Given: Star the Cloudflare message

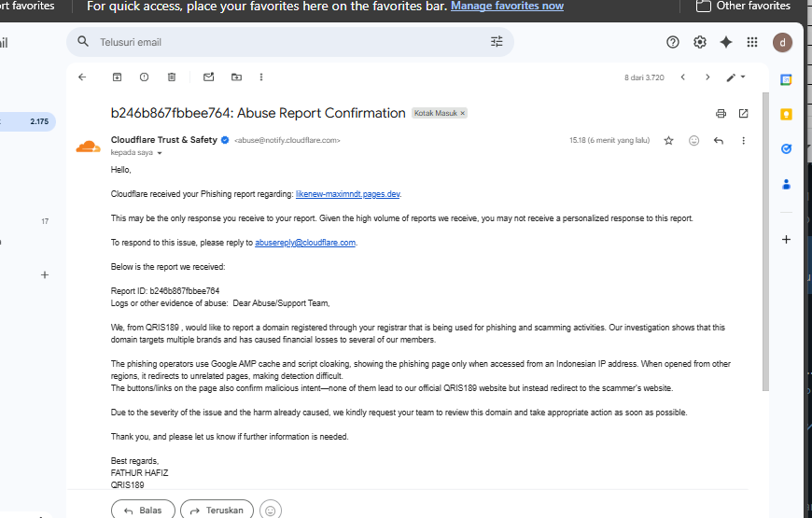Looking at the screenshot, I should (x=668, y=140).
